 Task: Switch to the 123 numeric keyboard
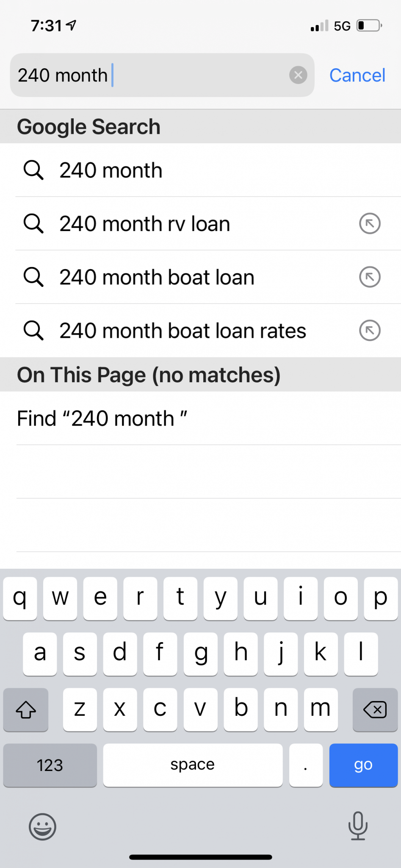(x=50, y=765)
